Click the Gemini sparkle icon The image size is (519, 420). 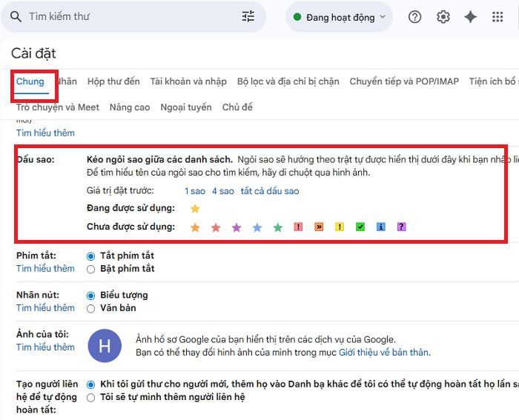tap(470, 17)
